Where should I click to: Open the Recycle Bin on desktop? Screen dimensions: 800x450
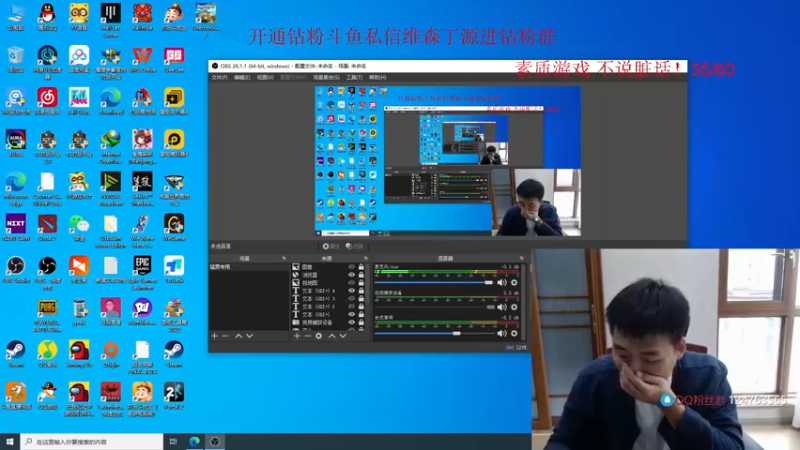16,59
